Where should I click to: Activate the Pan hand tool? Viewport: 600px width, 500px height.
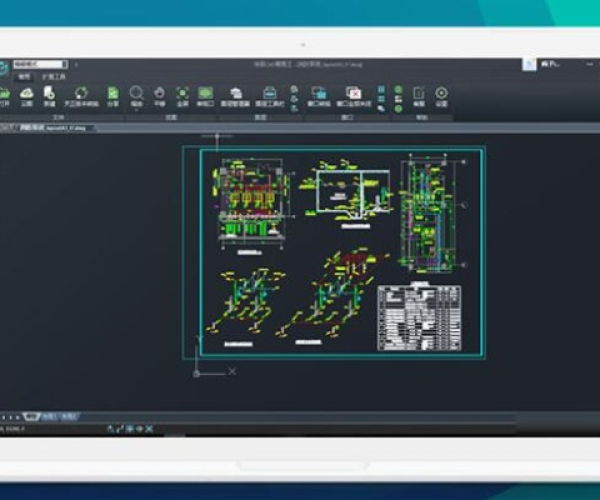tap(158, 93)
